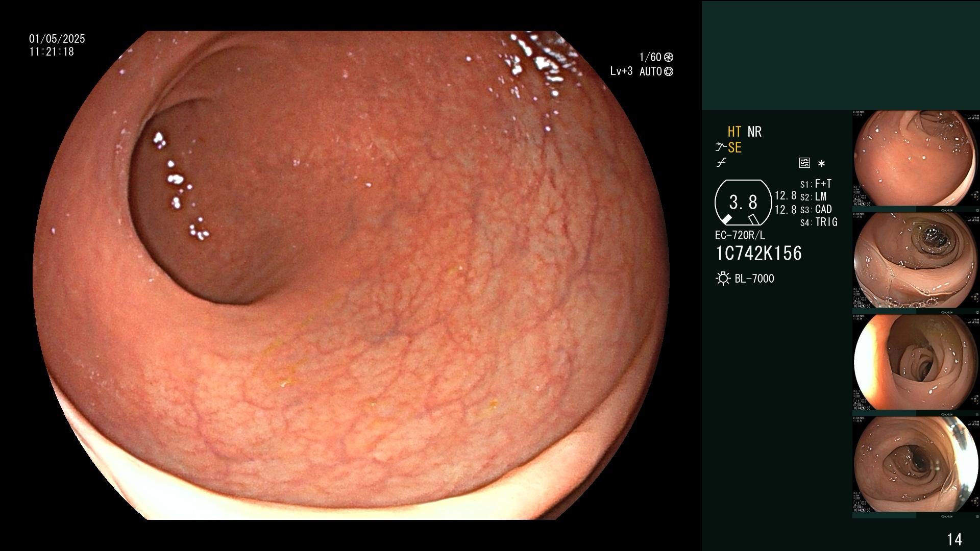Click the shutter speed fan icon

coord(669,57)
